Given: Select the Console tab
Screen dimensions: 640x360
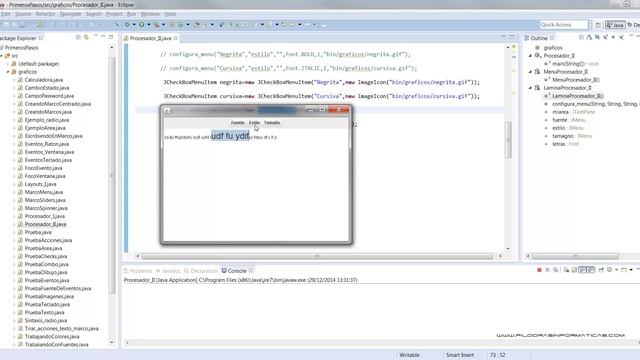Looking at the screenshot, I should click(237, 271).
